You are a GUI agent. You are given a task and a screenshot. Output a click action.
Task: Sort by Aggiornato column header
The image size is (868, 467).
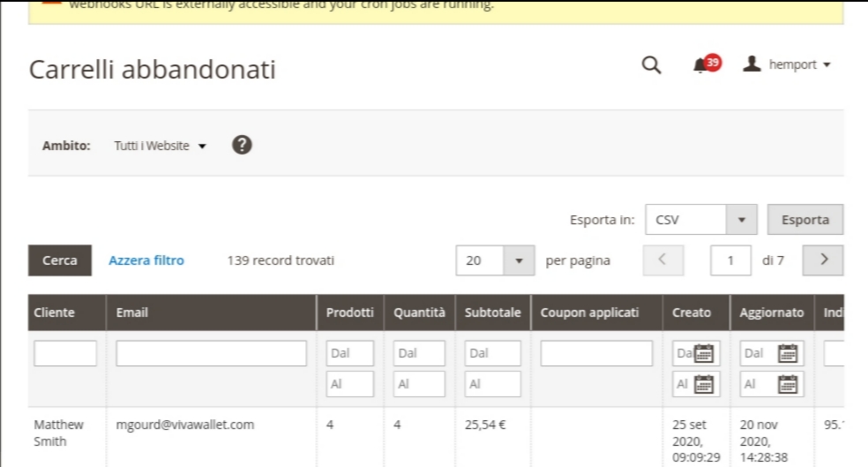pyautogui.click(x=772, y=313)
